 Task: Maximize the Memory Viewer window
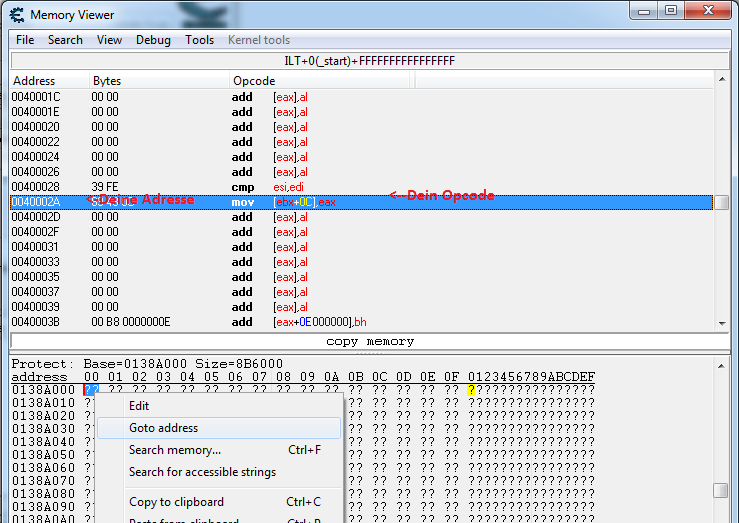point(670,11)
